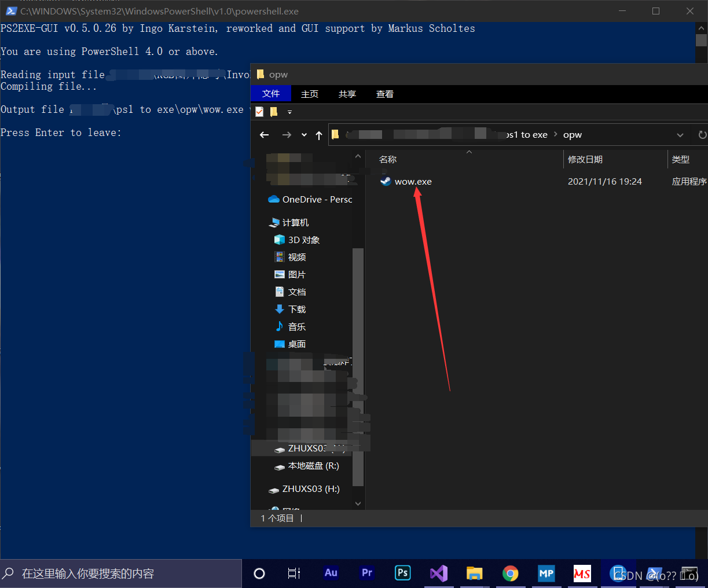Image resolution: width=708 pixels, height=588 pixels.
Task: Open the red MS app on taskbar
Action: point(582,573)
